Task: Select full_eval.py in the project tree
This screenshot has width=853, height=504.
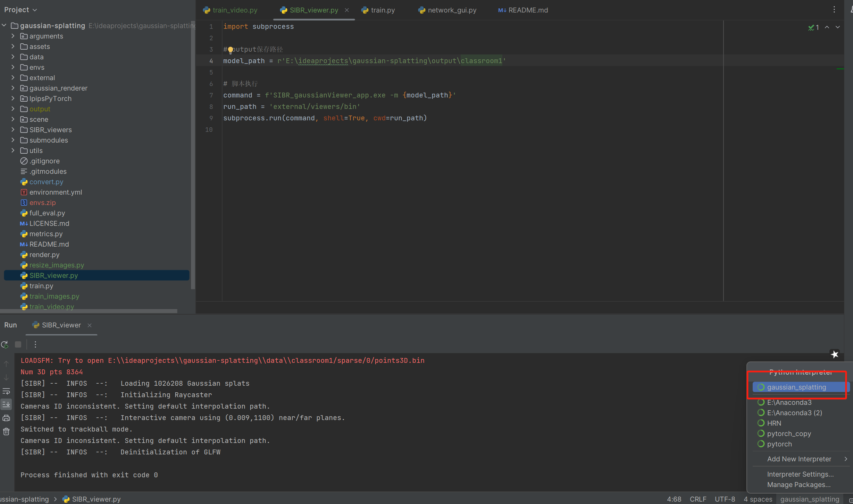Action: tap(47, 213)
